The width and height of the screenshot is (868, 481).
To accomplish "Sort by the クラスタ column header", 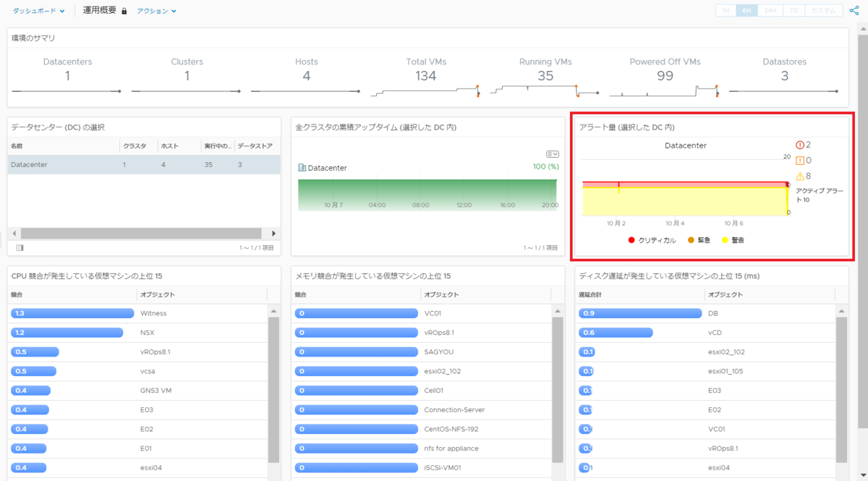I will click(x=138, y=145).
